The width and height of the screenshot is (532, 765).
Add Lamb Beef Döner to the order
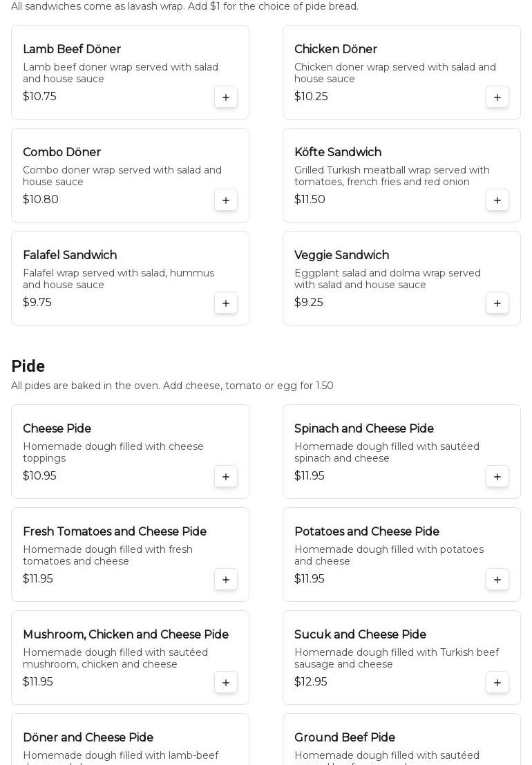[x=226, y=97]
